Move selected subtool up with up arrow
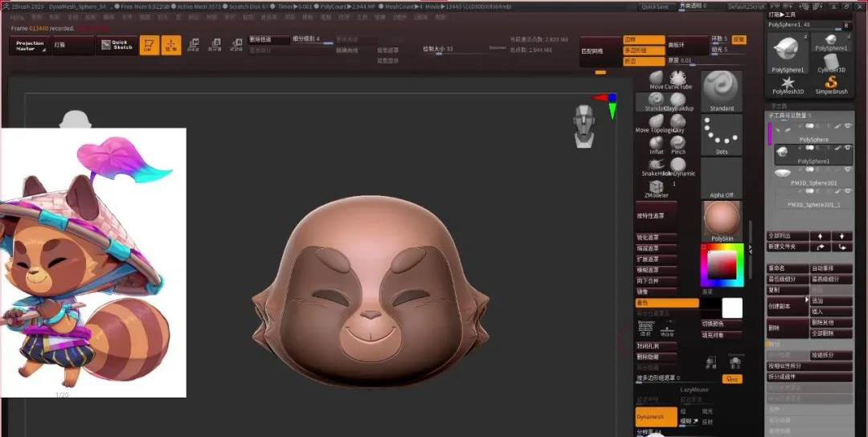This screenshot has width=868, height=437. click(x=821, y=236)
